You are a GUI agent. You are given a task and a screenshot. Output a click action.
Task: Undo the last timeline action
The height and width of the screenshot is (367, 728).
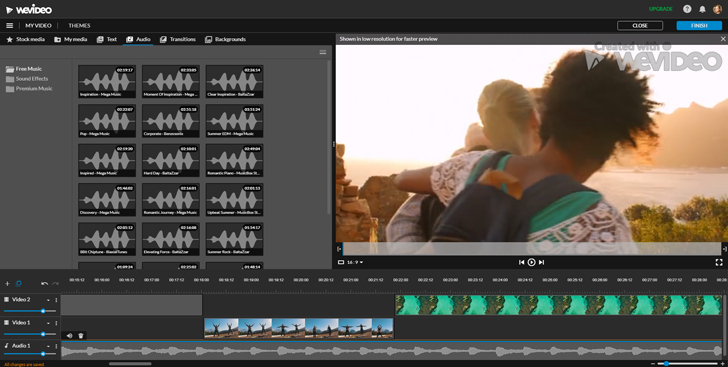(44, 283)
